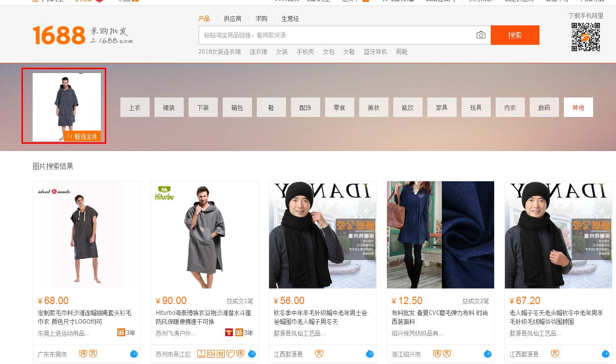This screenshot has width=616, height=364.
Task: Select the 其他 category filter
Action: click(578, 107)
